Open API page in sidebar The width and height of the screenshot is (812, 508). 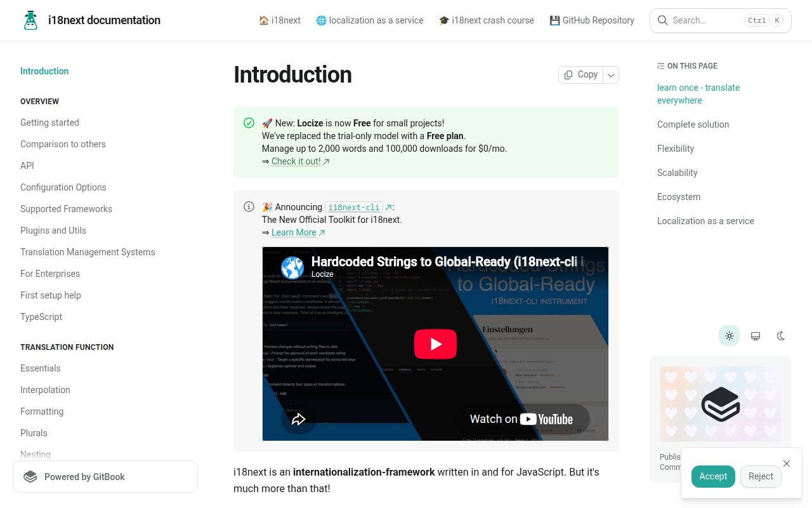pos(27,166)
